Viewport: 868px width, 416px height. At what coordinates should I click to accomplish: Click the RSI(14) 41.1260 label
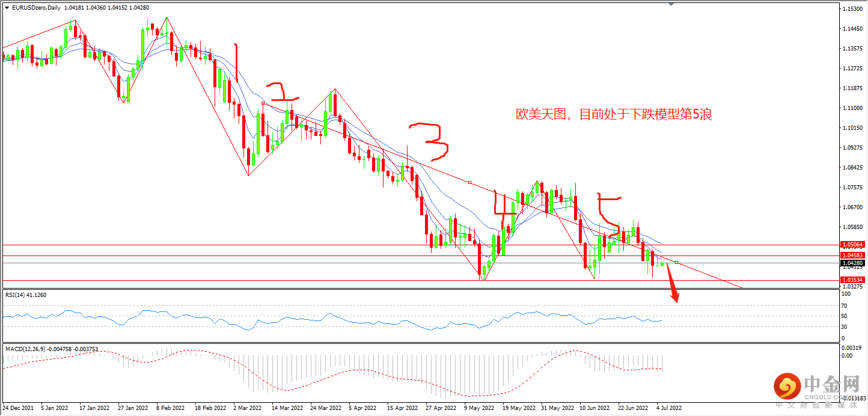pyautogui.click(x=25, y=295)
